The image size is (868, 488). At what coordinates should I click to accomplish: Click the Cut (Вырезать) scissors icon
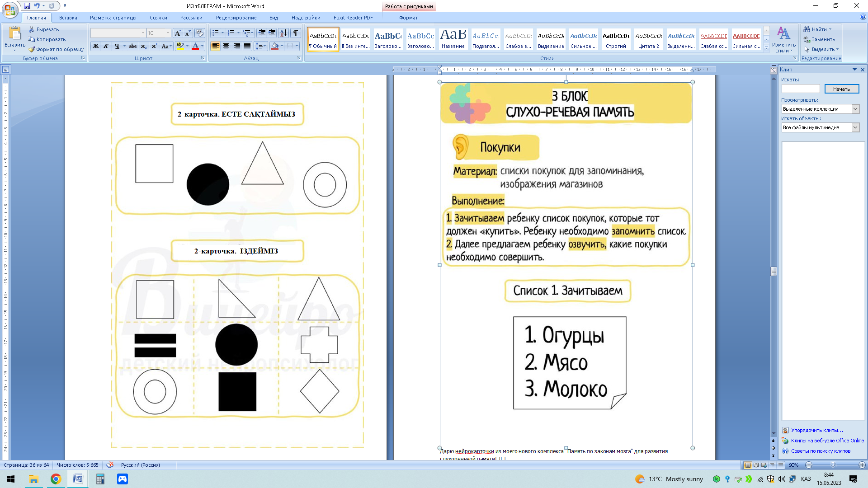(x=32, y=29)
